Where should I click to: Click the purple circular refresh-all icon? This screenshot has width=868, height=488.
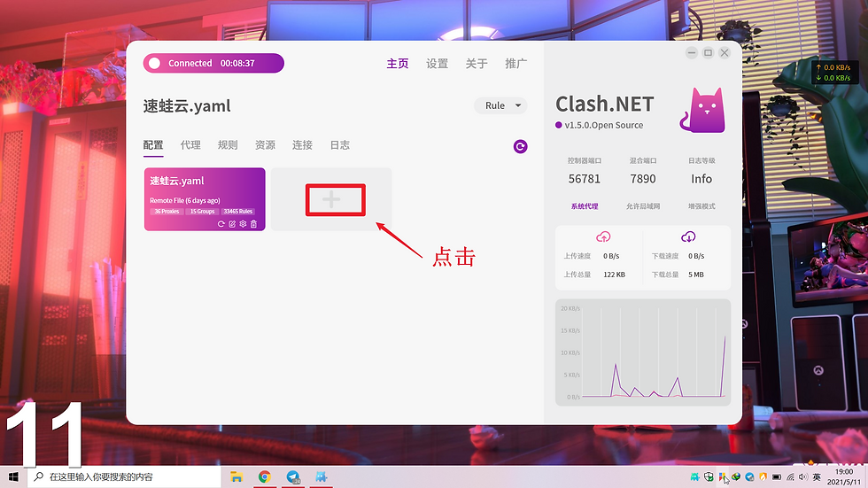pos(520,146)
